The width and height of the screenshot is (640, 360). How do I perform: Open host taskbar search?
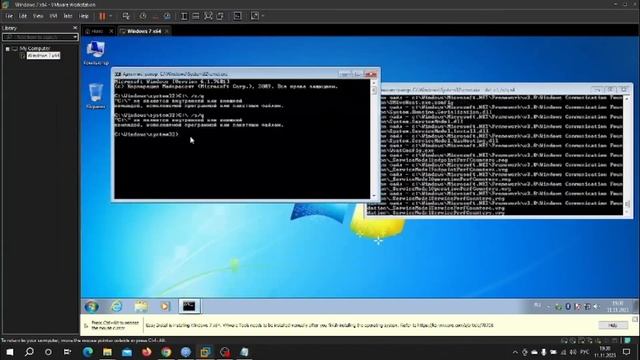pos(29,352)
